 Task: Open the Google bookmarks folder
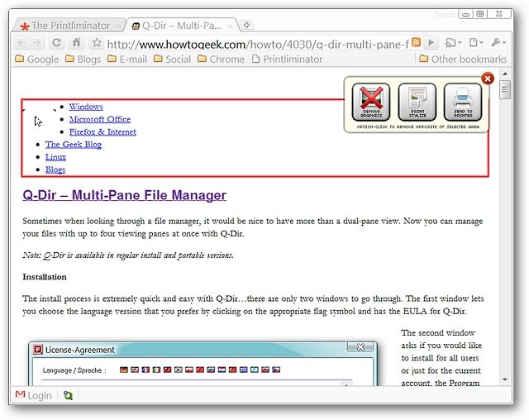(x=37, y=60)
